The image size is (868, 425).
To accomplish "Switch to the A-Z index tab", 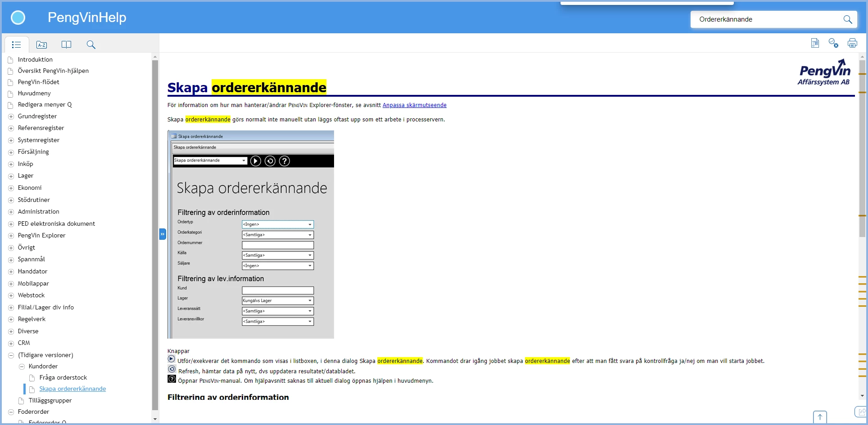I will [x=41, y=45].
